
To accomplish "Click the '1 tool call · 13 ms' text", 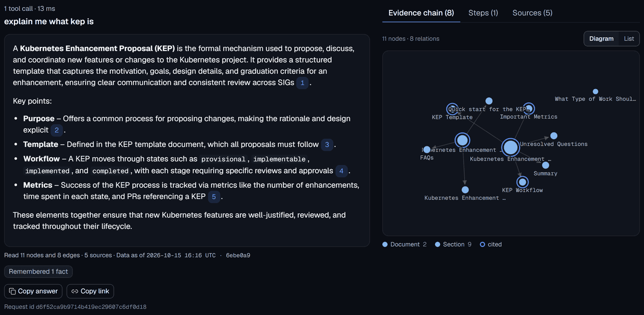I will [x=29, y=9].
